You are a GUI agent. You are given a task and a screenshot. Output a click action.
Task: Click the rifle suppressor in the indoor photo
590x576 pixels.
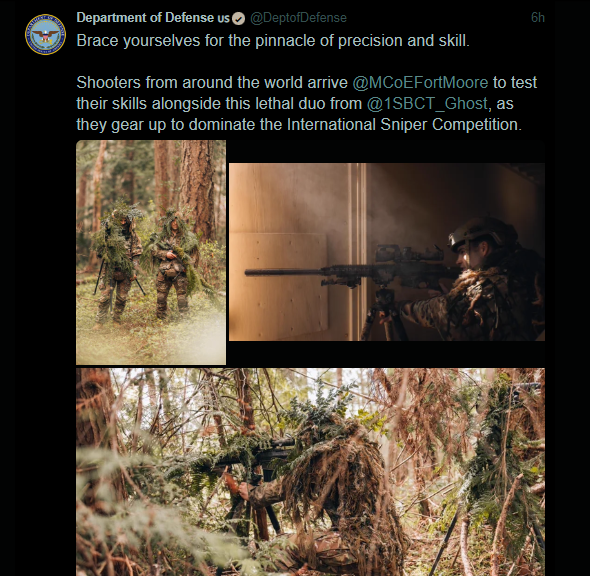tap(283, 272)
